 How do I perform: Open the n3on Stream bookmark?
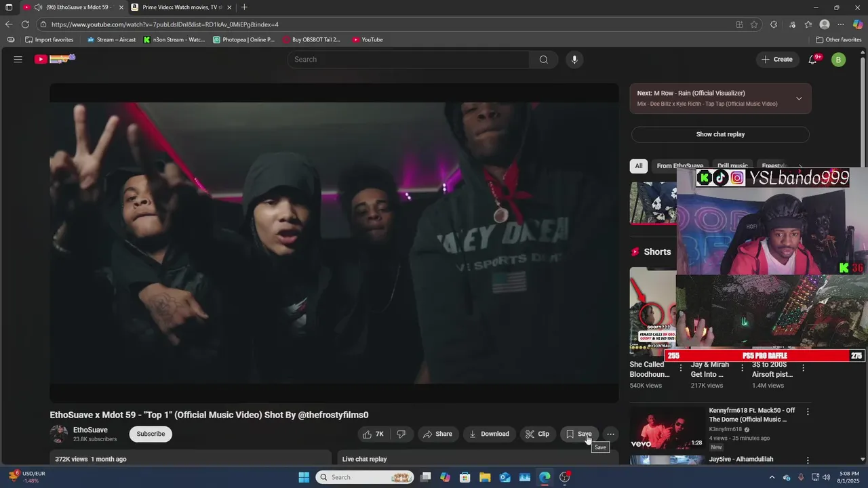coord(174,40)
